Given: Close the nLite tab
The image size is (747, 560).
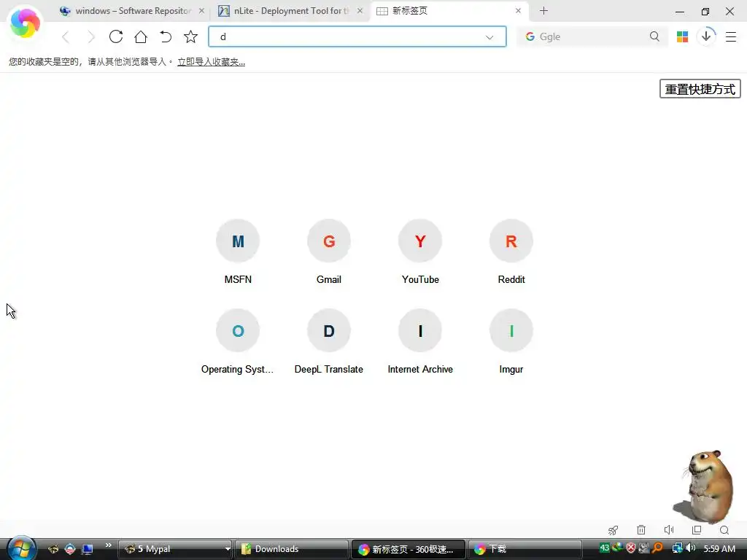Looking at the screenshot, I should click(x=360, y=10).
